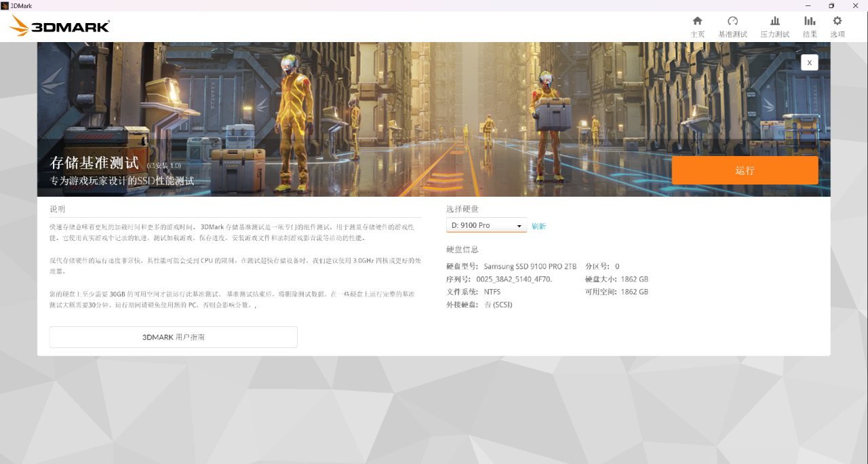Screen dimensions: 868x464
Task: Open the 选项 options gear icon
Action: [x=837, y=21]
